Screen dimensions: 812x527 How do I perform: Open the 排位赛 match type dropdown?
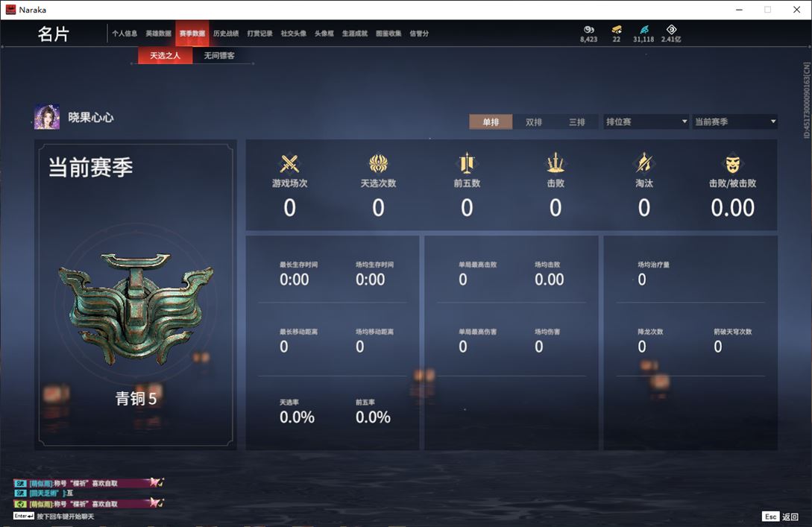[646, 122]
